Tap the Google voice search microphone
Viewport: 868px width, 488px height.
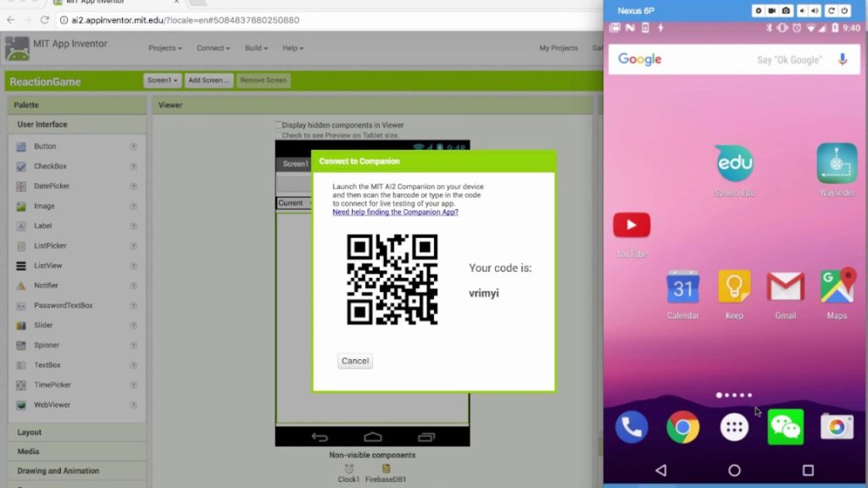842,59
